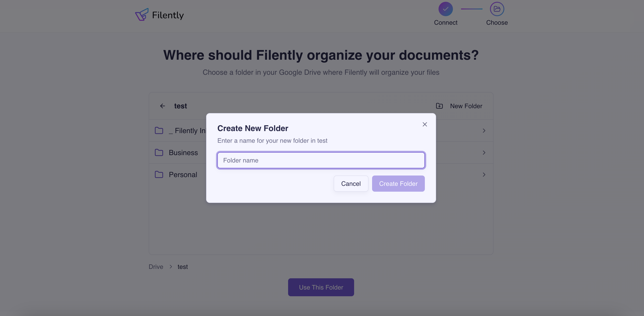
Task: Go back using the arrow beside test
Action: point(163,106)
